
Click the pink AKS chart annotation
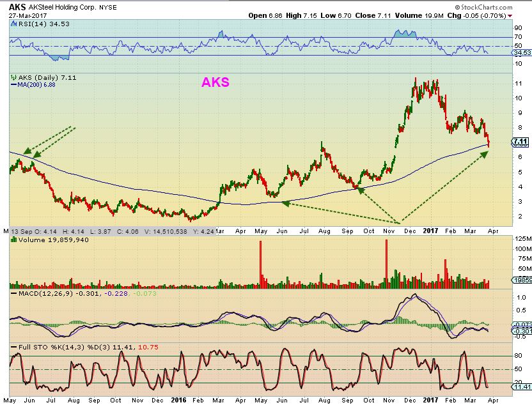[x=215, y=82]
